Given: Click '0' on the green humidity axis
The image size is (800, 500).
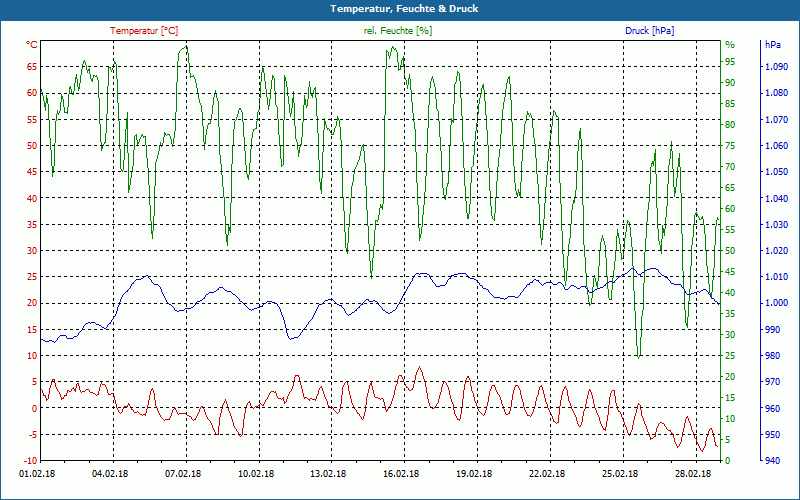Looking at the screenshot, I should pyautogui.click(x=728, y=461).
